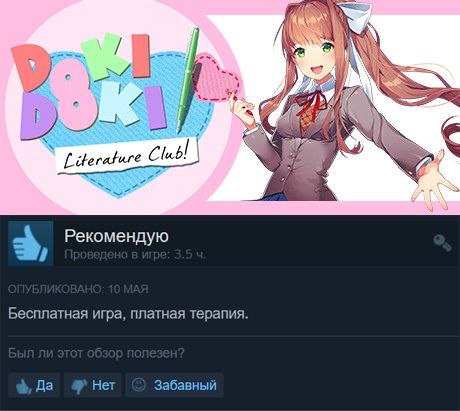
Task: Open the Рекомендую review title
Action: point(116,236)
